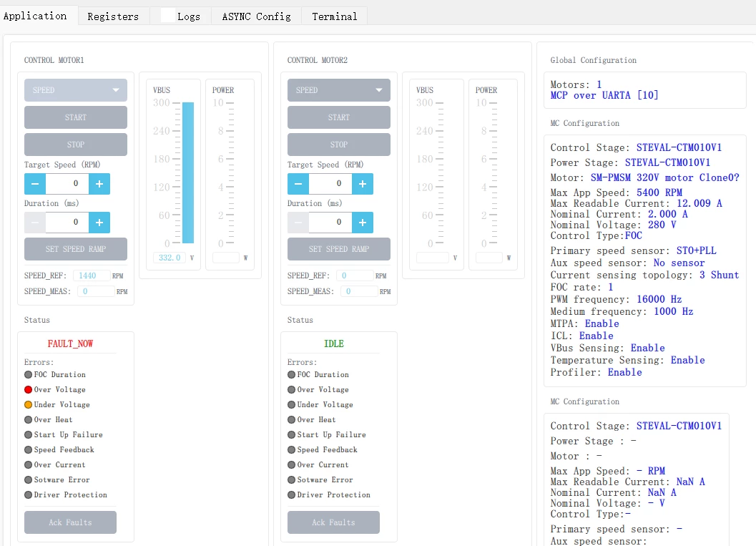Switch to the Registers tab
The height and width of the screenshot is (546, 756).
[x=113, y=16]
